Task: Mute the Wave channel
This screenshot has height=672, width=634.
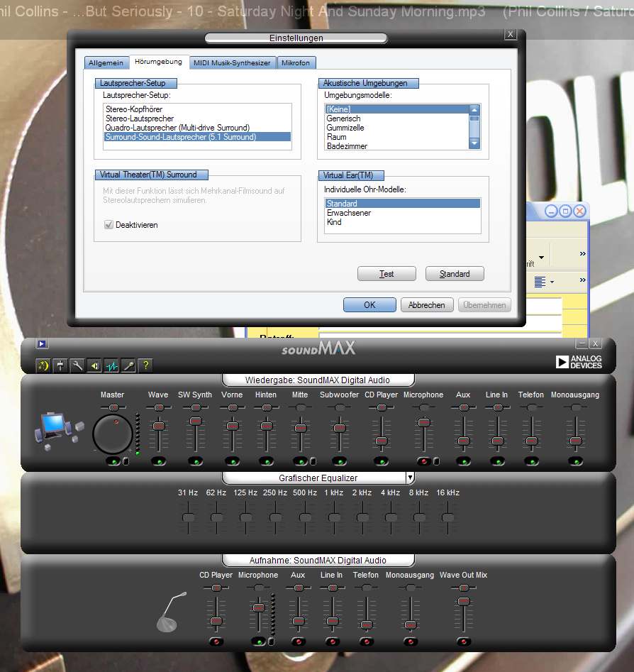Action: click(x=159, y=461)
